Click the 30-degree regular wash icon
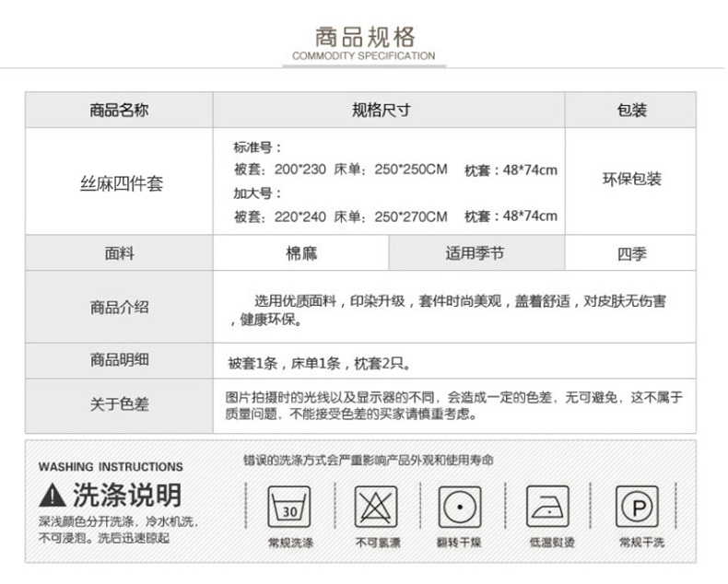This screenshot has width=728, height=584. [x=290, y=507]
